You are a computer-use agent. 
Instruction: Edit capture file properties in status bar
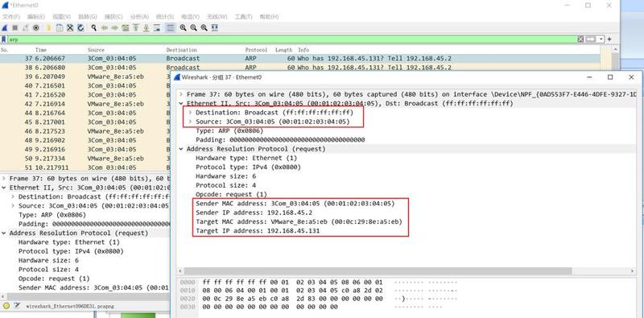[x=17, y=306]
